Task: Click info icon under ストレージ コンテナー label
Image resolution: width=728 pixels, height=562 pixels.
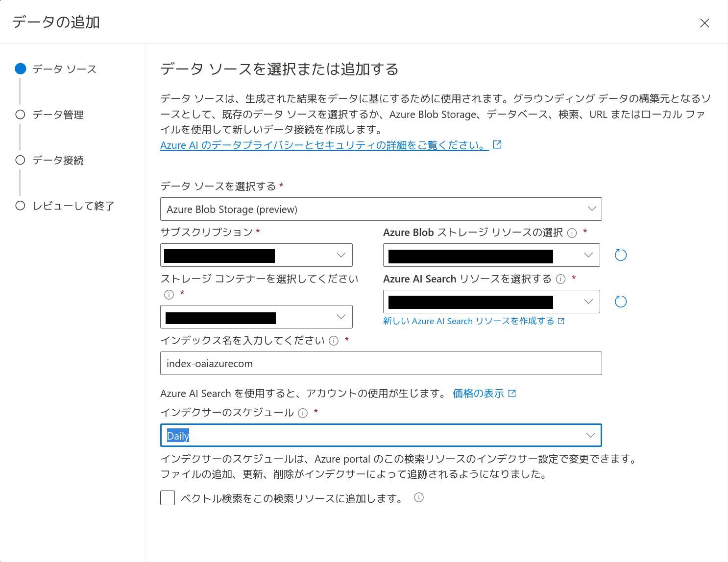Action: coord(169,294)
